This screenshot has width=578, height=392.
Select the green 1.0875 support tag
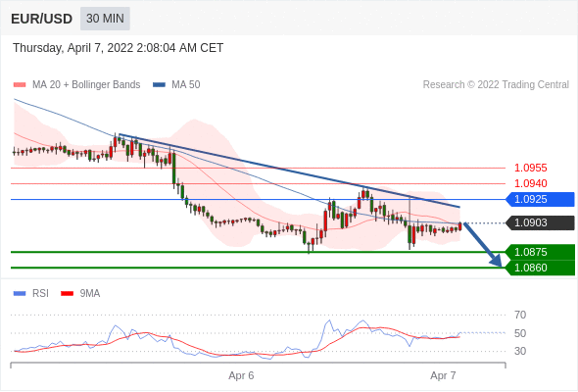pyautogui.click(x=540, y=252)
